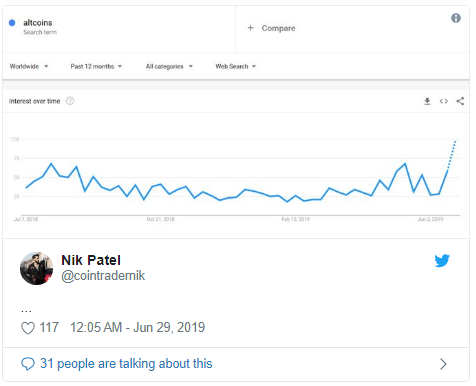Open Nik Patel's profile picture

point(37,268)
